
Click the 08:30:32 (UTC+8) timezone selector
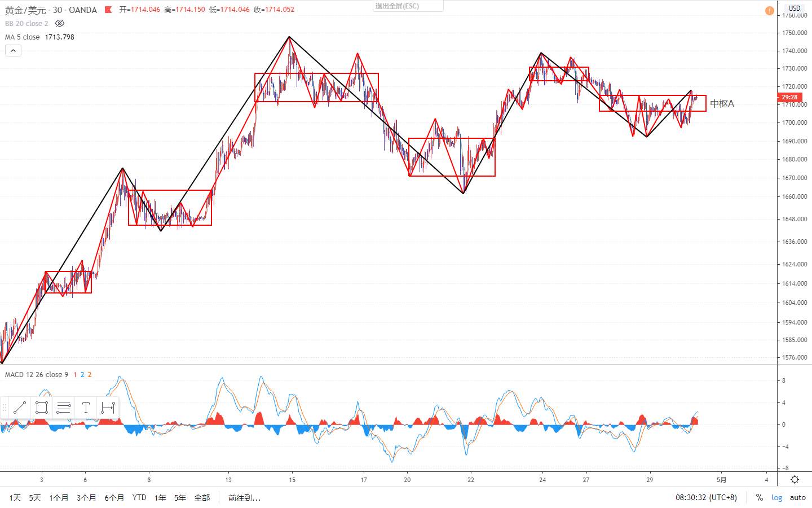(x=706, y=497)
